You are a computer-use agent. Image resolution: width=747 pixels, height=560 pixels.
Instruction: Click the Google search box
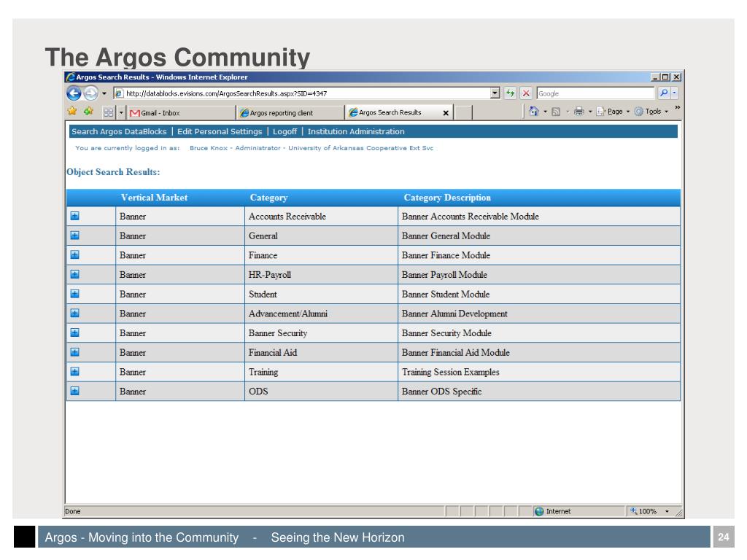[595, 93]
